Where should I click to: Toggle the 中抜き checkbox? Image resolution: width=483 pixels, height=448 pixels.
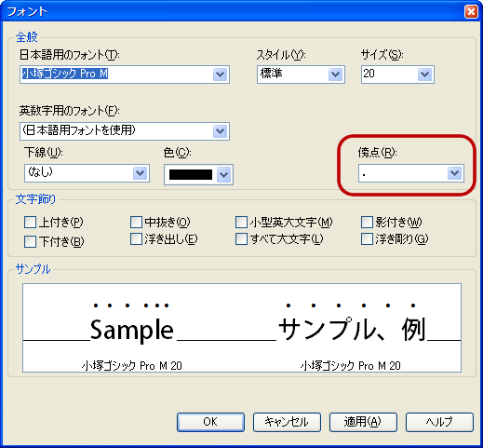point(136,223)
